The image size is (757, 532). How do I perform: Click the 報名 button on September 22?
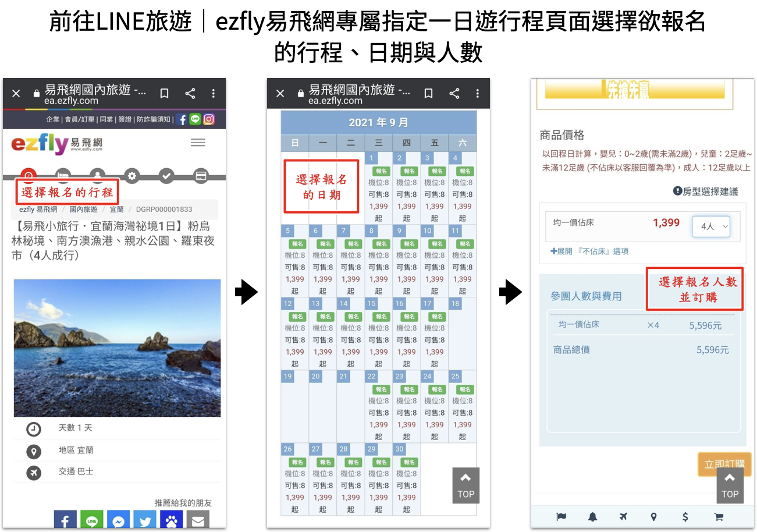point(381,389)
